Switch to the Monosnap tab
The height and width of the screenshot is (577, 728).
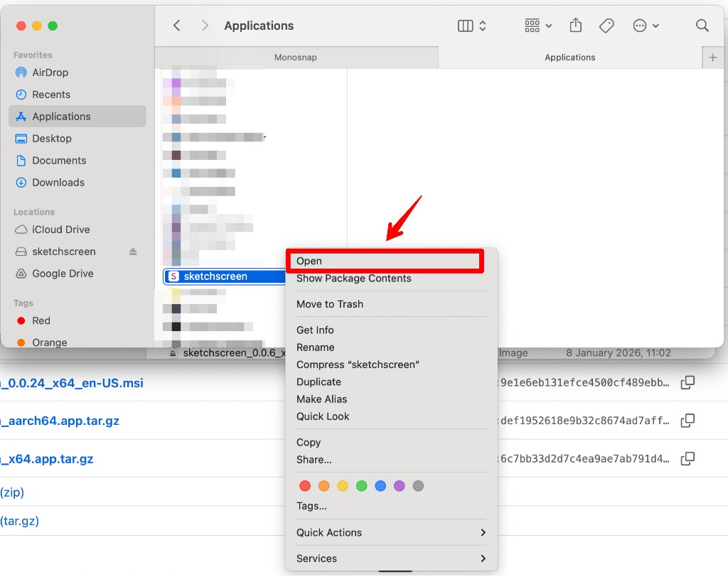coord(296,57)
